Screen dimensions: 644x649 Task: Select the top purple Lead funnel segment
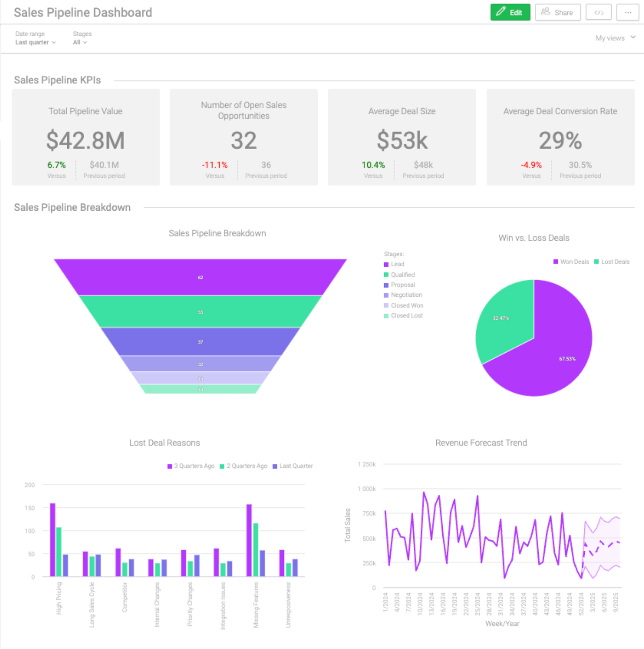pyautogui.click(x=200, y=277)
